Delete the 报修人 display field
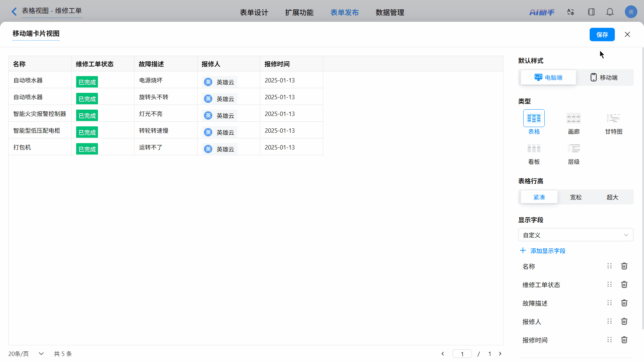Screen dimensions: 644x362 click(624, 321)
